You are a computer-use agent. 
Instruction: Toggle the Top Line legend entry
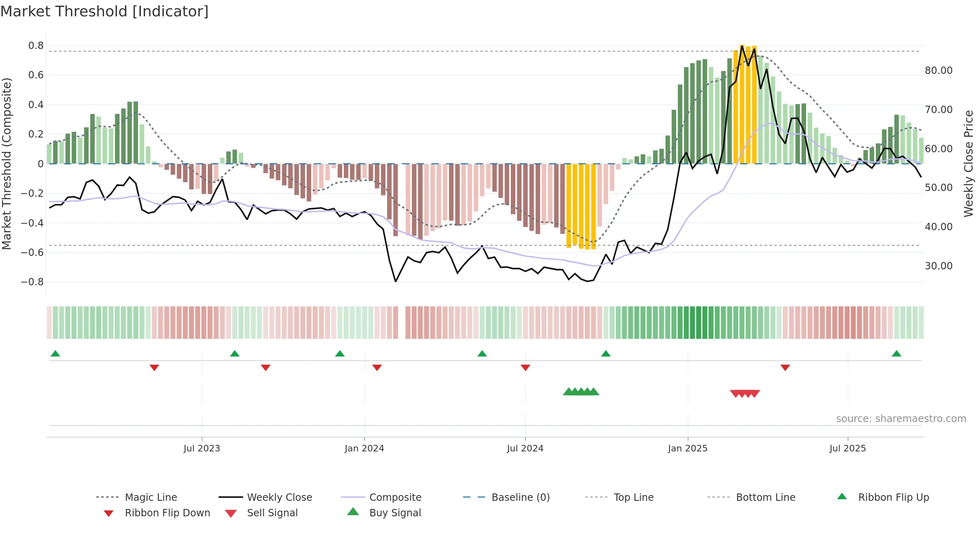(x=619, y=497)
